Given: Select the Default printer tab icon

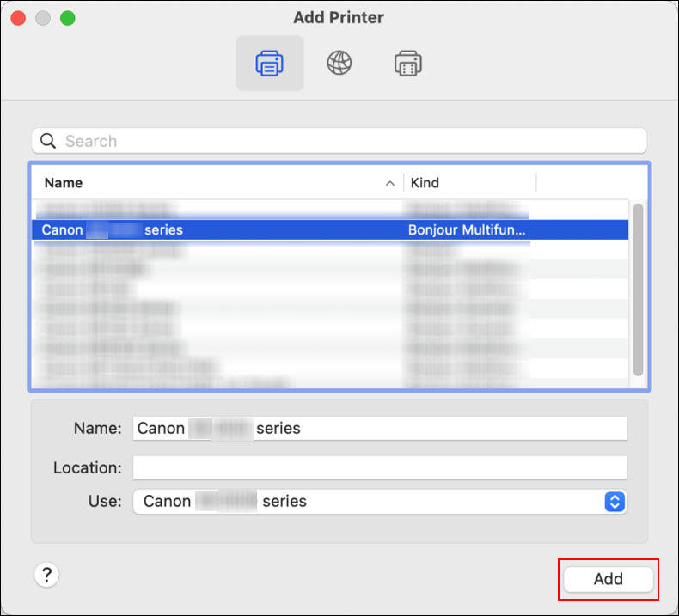Looking at the screenshot, I should (270, 64).
